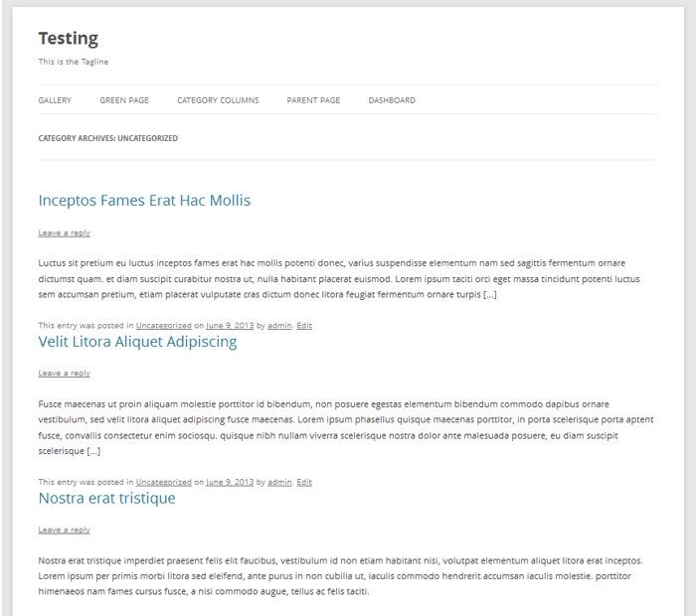Open Uncategorized link under Velit Litora post
Screen dimensions: 696x616
click(164, 482)
